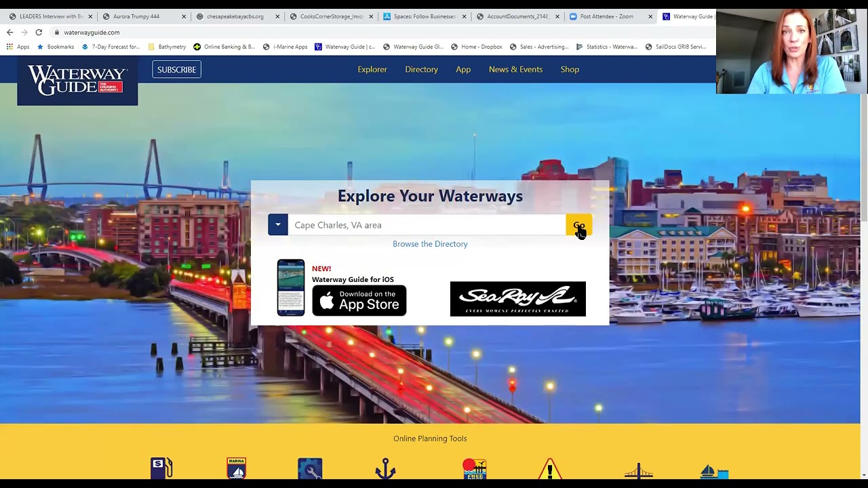Open the News & Events menu

pos(515,69)
